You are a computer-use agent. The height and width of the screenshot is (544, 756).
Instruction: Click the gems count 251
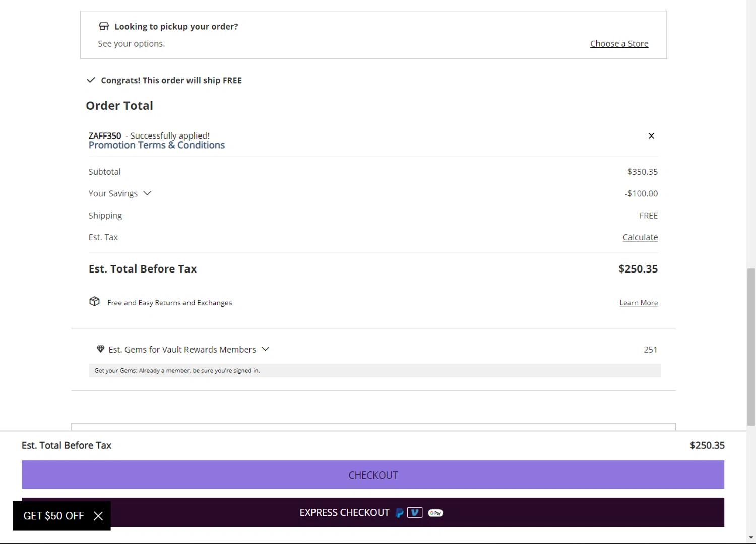point(650,350)
